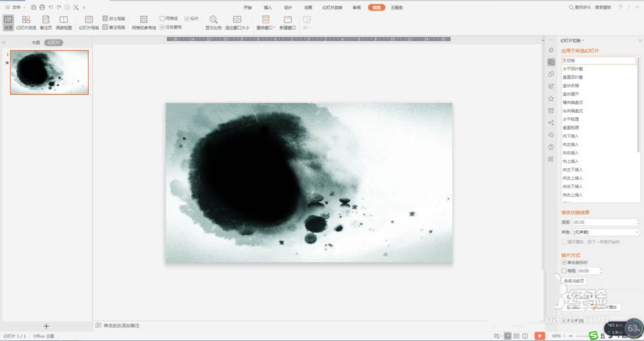644x341 pixels.
Task: Open the Slide Sorter (幻灯片浏览) view
Action: (26, 23)
